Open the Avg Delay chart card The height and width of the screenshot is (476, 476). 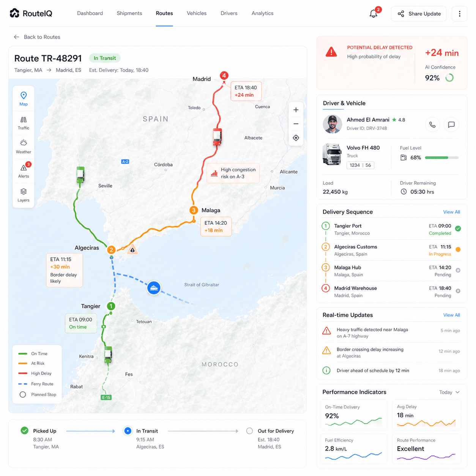pos(427,415)
